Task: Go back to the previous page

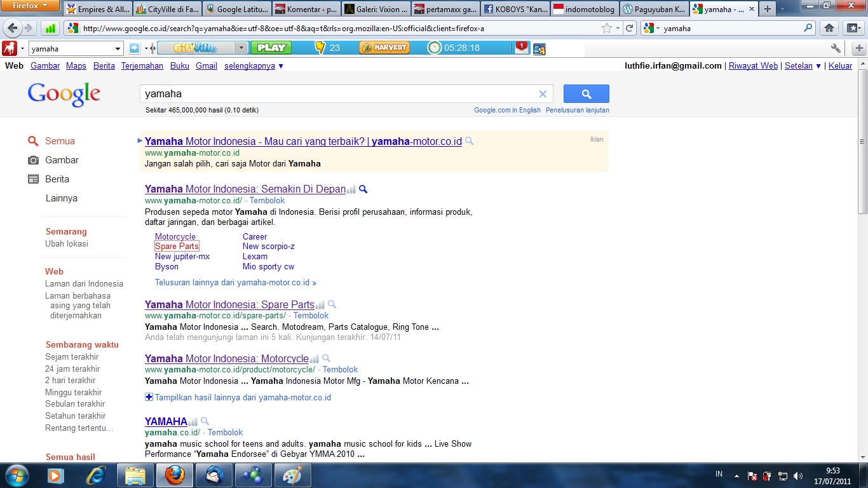Action: 13,28
